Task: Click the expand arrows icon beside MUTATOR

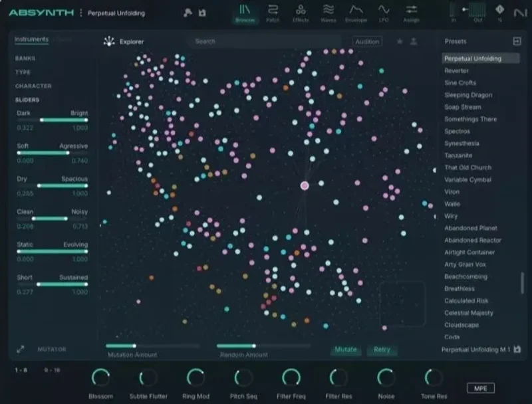Action: (x=21, y=349)
